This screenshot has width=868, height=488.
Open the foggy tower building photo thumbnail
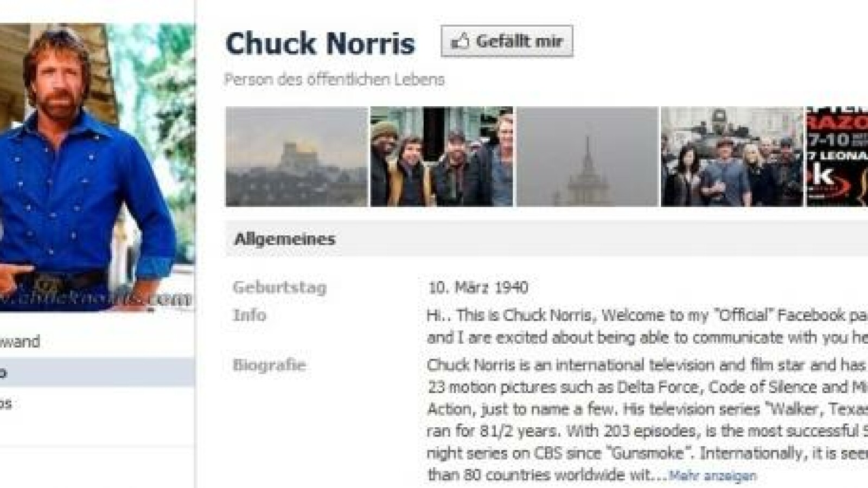pos(587,157)
